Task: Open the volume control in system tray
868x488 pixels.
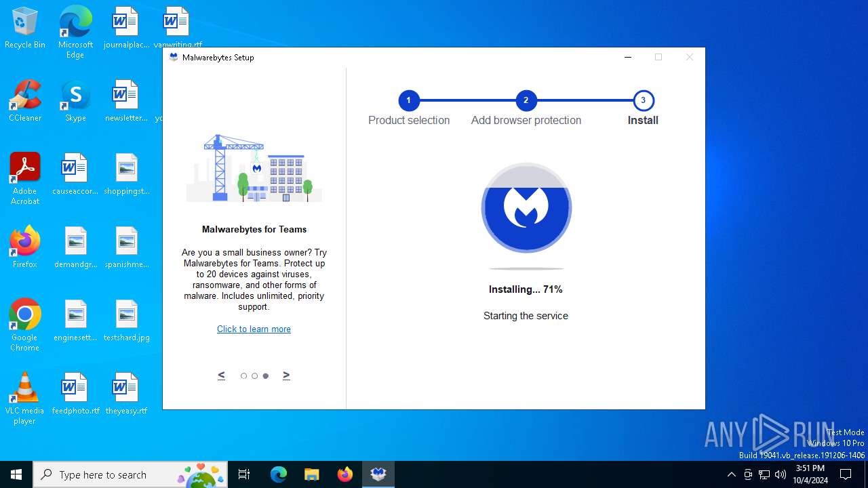Action: coord(781,474)
